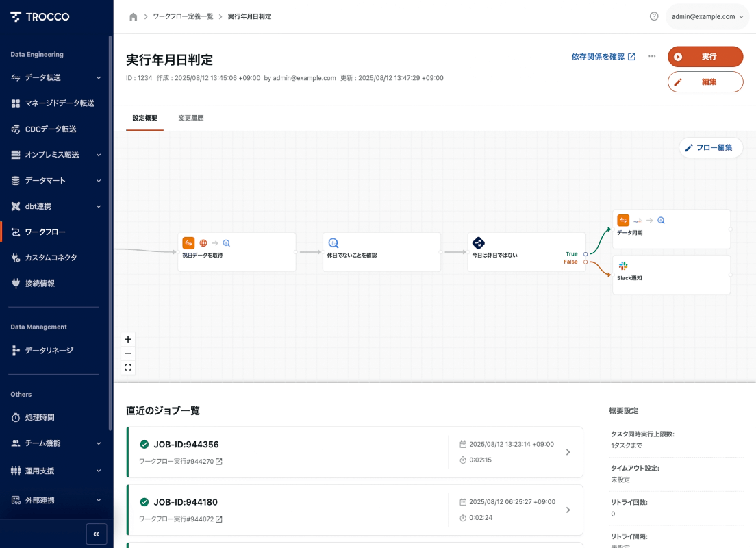Open job JOB-ID:944356 details row
This screenshot has height=548, width=756.
coord(355,452)
